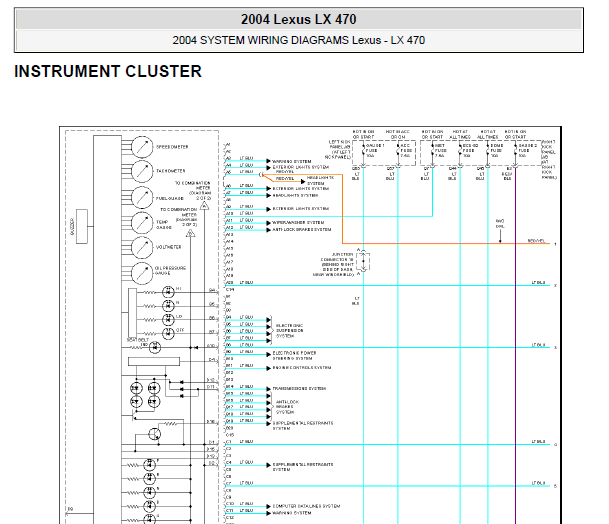
Task: Click the "WIPER/WASHER SYSTEM" label
Action: click(x=298, y=223)
